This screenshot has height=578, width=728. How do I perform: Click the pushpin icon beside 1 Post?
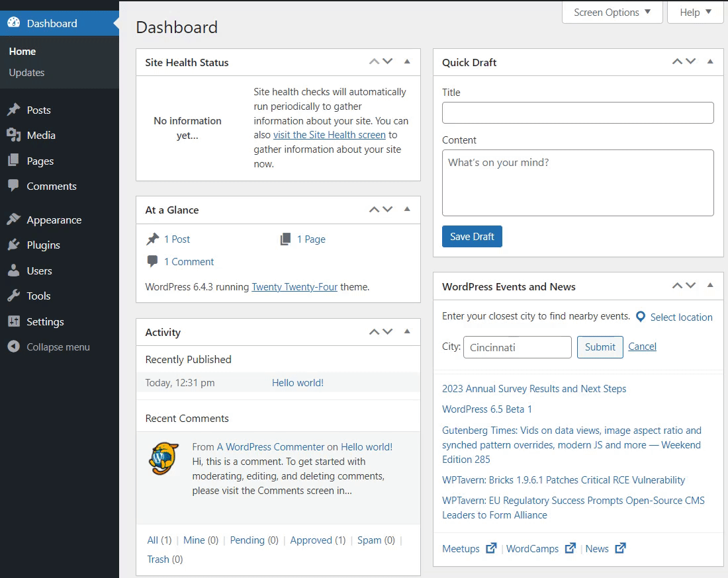pyautogui.click(x=152, y=239)
